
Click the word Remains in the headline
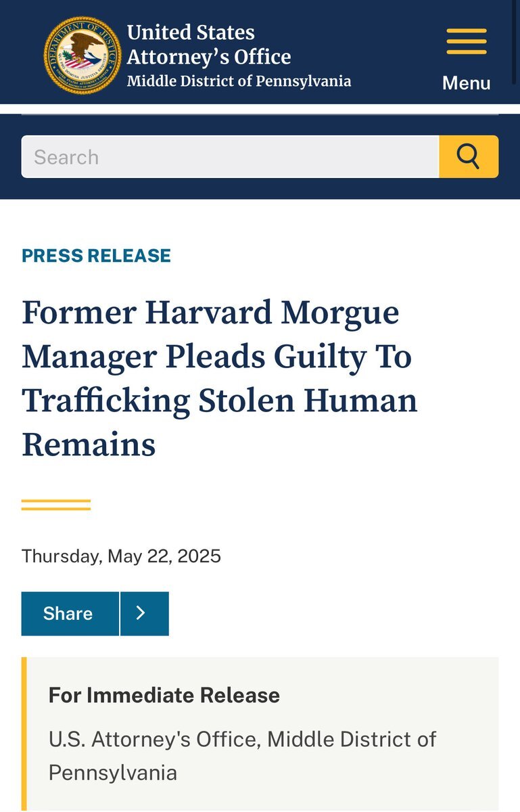[x=89, y=445]
